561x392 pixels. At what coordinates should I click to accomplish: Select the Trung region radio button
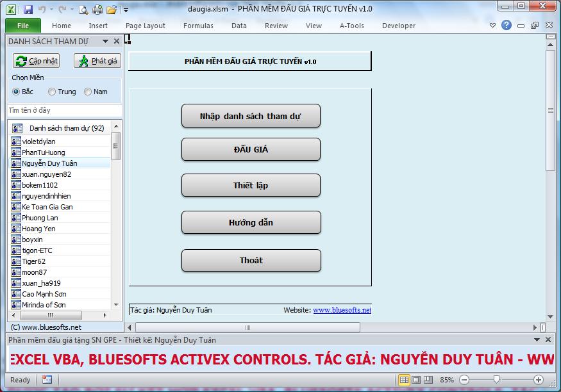point(52,92)
